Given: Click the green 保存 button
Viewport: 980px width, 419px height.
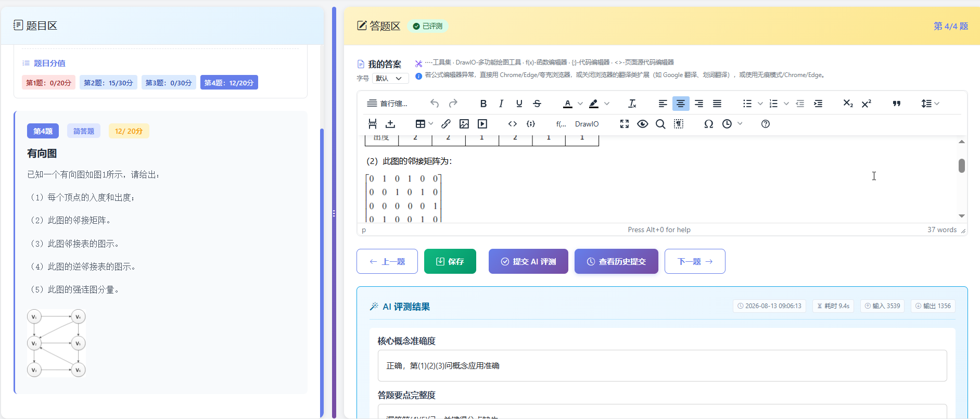Looking at the screenshot, I should coord(450,261).
